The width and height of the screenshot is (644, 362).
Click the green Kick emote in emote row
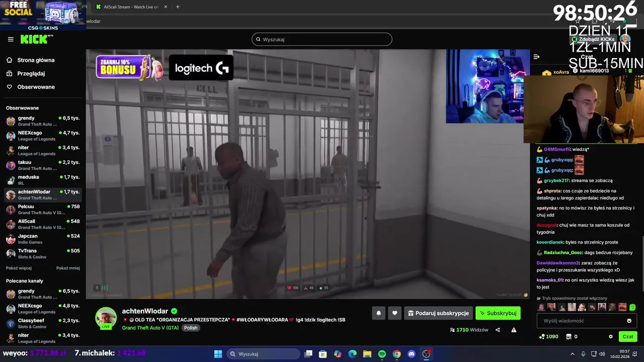click(632, 307)
